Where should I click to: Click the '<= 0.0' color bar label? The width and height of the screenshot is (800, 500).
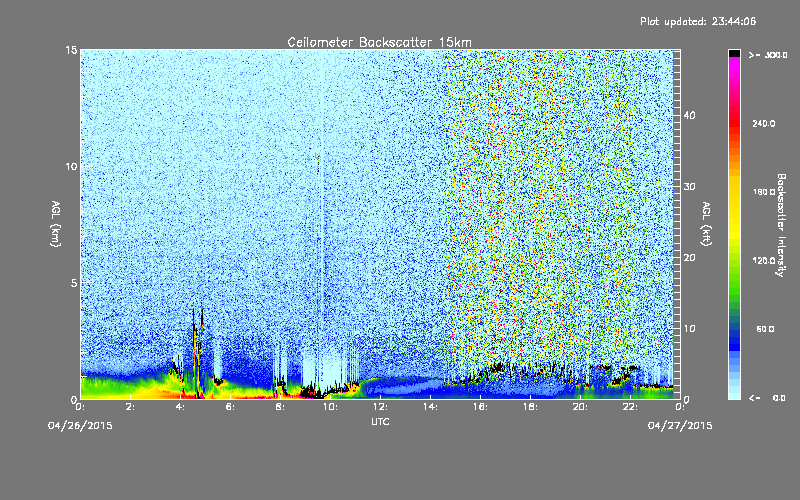click(767, 398)
